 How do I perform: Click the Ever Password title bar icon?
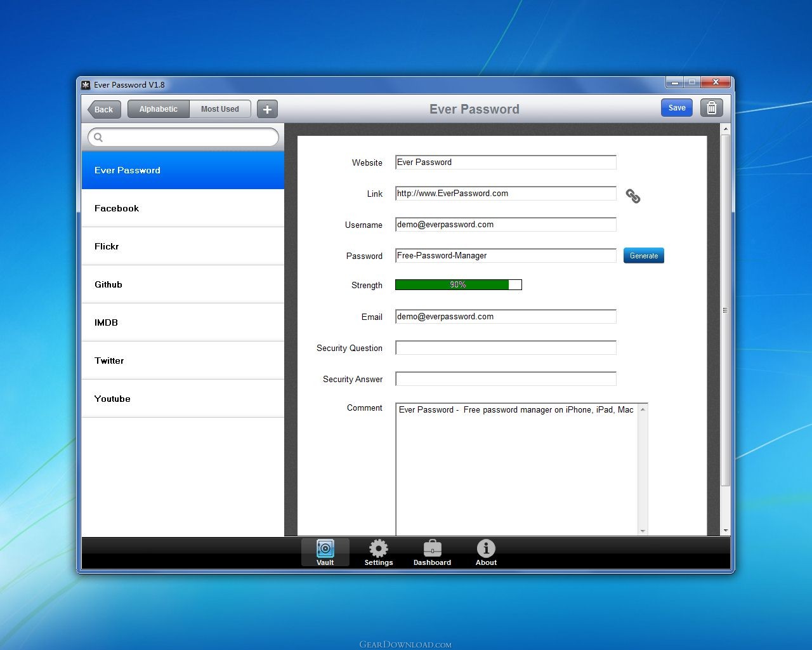[x=86, y=85]
